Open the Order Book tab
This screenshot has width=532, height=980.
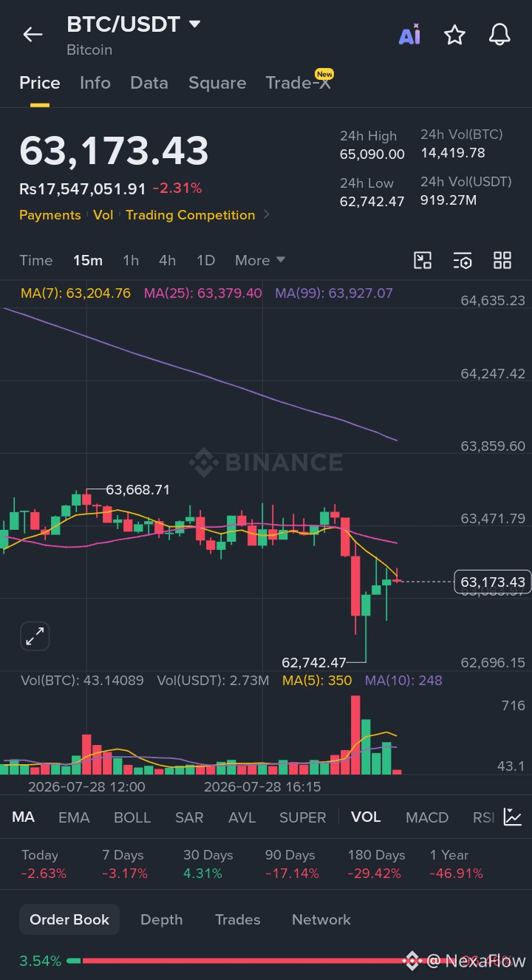69,919
